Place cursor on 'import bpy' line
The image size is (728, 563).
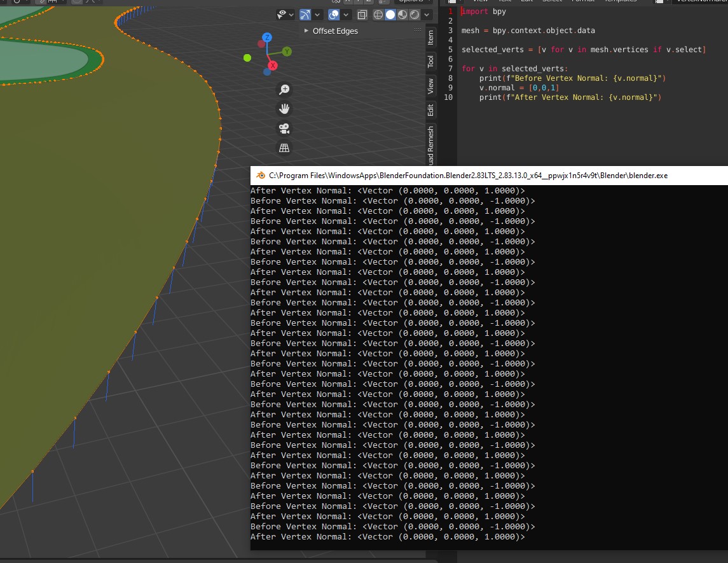(483, 11)
